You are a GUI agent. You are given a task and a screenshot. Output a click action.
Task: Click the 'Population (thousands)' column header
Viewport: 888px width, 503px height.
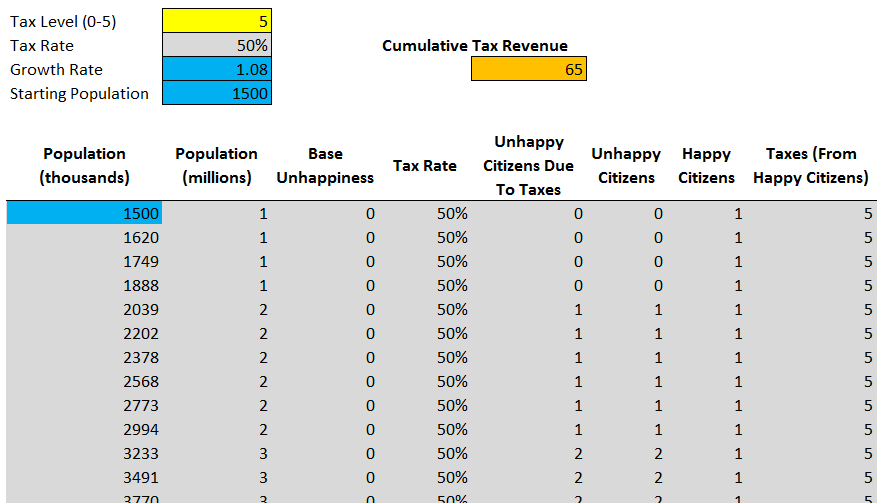click(84, 165)
